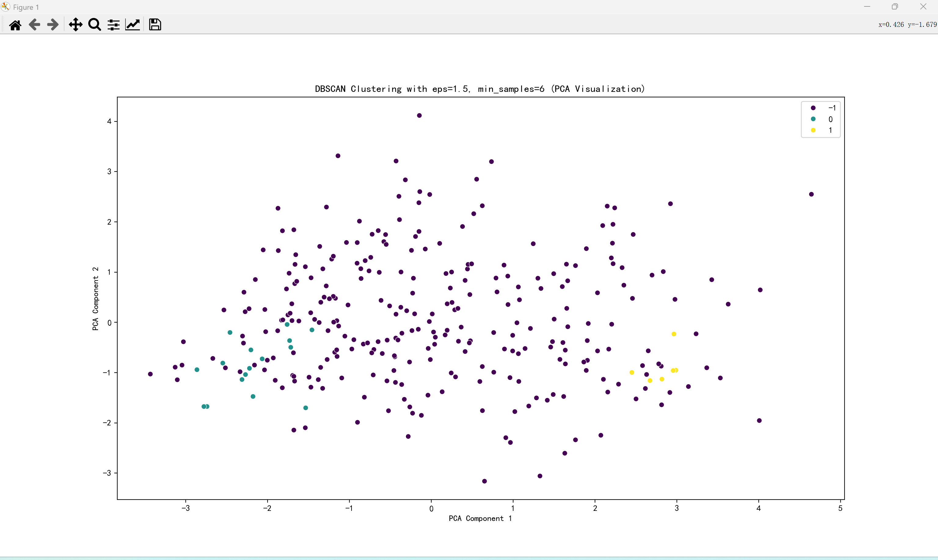
Task: Select the Zoom to rectangle magnifier
Action: pyautogui.click(x=94, y=25)
